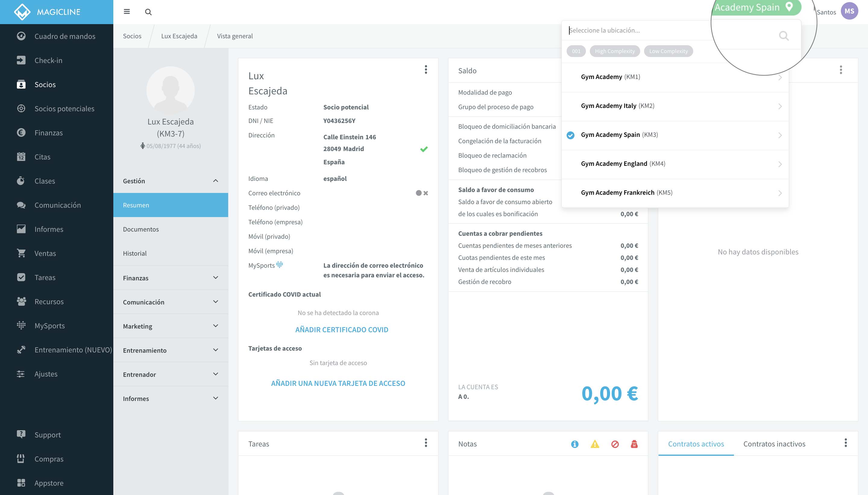The width and height of the screenshot is (868, 495).
Task: Open the hamburger menu icon
Action: point(127,12)
